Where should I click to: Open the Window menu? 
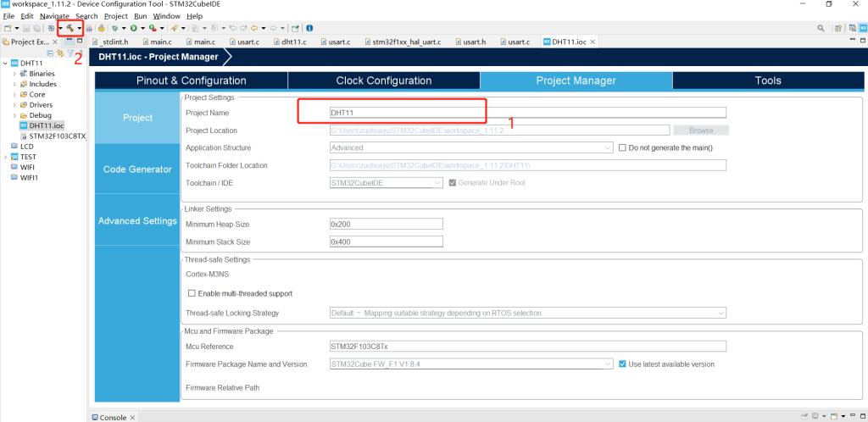[167, 16]
